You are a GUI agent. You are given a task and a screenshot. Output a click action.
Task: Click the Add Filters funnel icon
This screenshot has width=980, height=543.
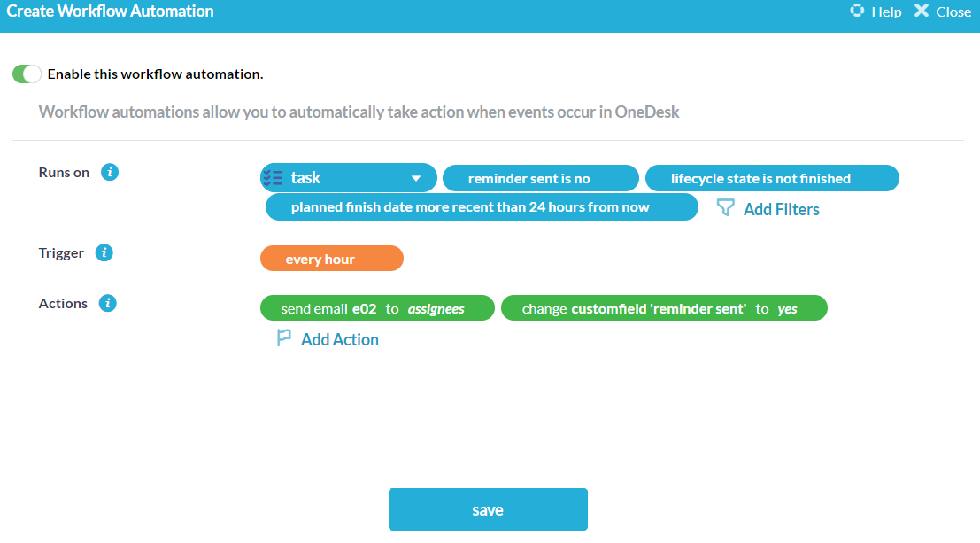click(725, 208)
